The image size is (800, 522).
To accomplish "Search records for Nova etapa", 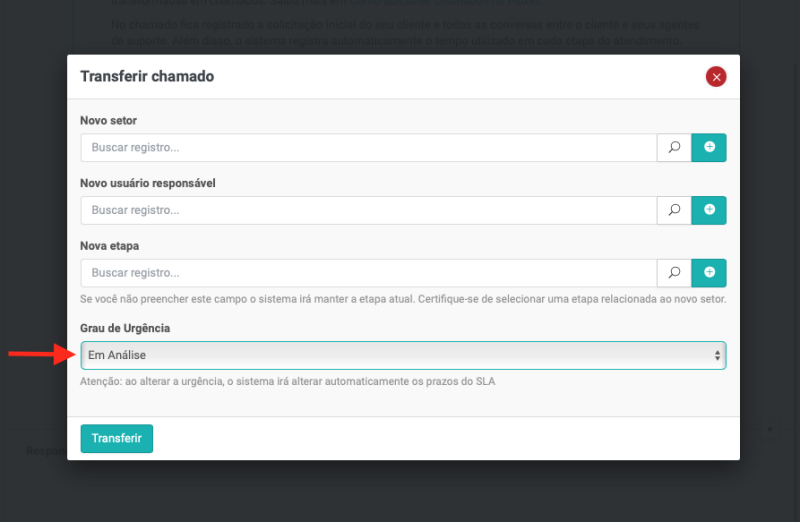I will [x=674, y=272].
